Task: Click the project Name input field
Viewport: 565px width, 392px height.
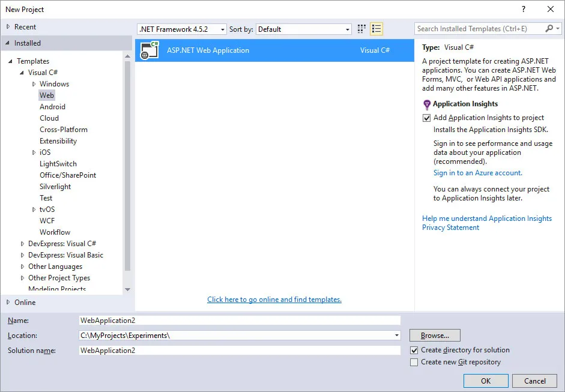Action: [x=240, y=321]
